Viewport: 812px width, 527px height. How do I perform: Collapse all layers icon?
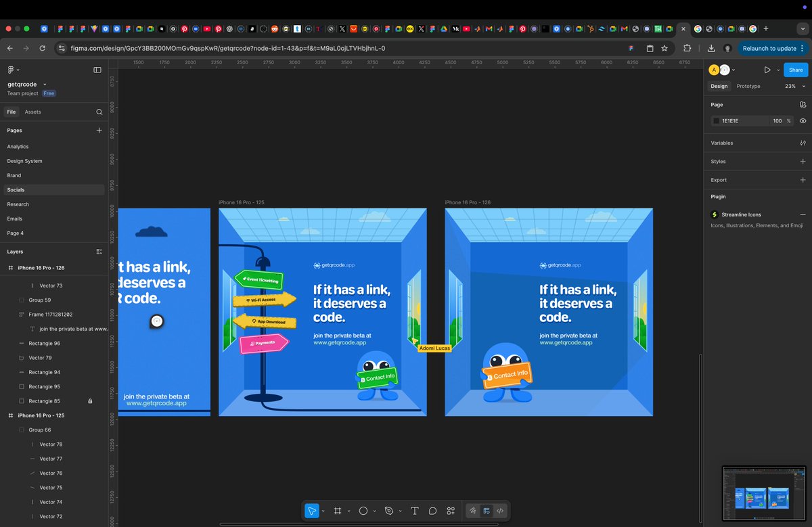click(99, 251)
